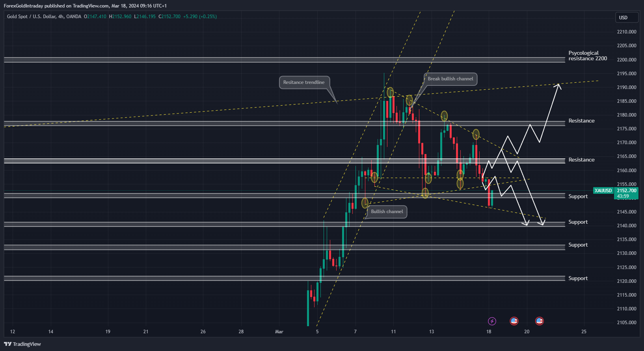Click the high value H2152.960
Screen dimensions: 644x351
[x=120, y=17]
